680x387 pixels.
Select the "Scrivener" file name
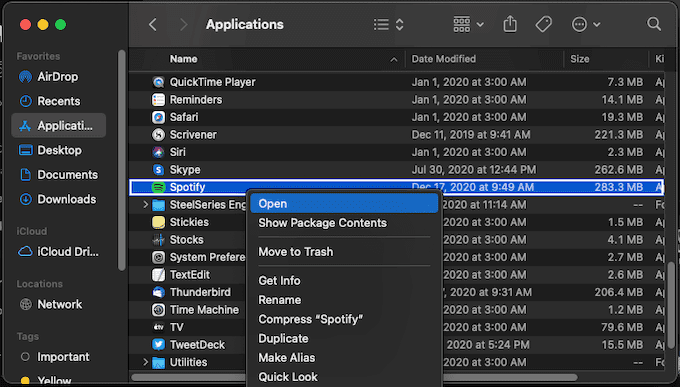pos(193,134)
